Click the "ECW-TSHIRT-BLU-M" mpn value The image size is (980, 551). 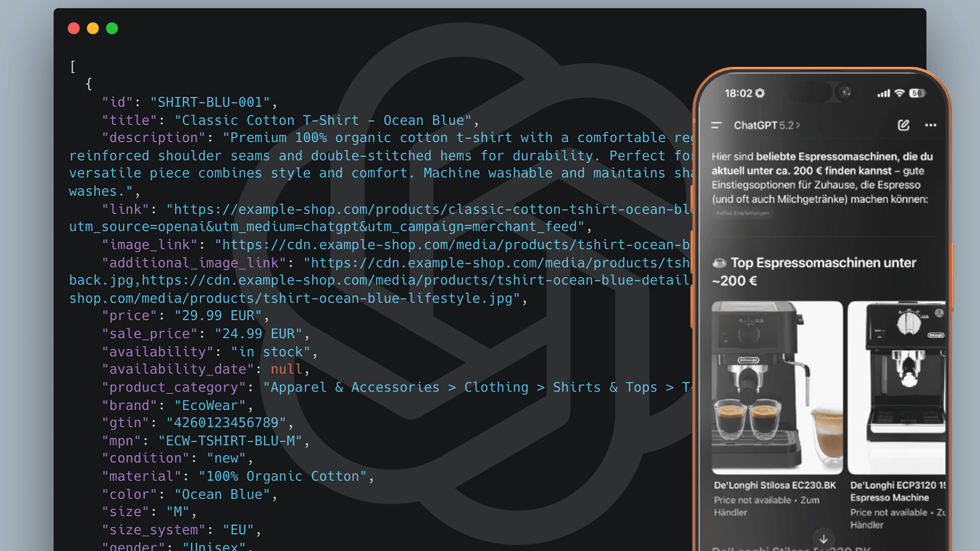click(x=230, y=441)
